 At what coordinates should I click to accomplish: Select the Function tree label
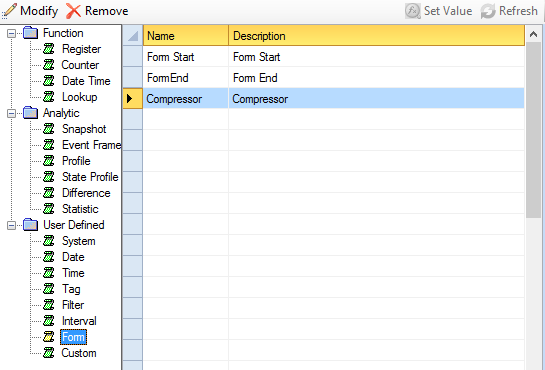[63, 33]
